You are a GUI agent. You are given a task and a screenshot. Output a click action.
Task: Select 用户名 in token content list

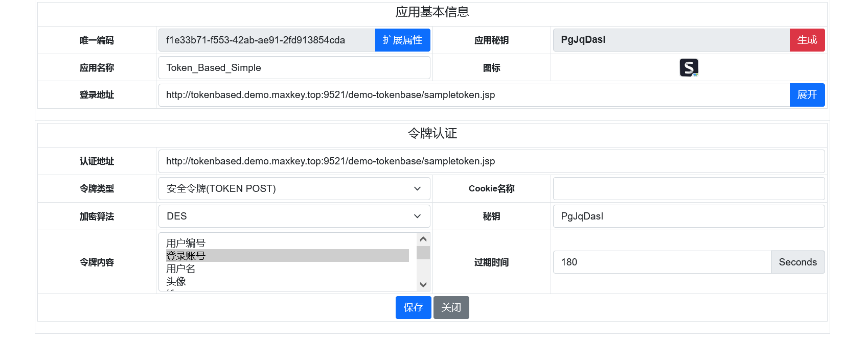coord(180,268)
